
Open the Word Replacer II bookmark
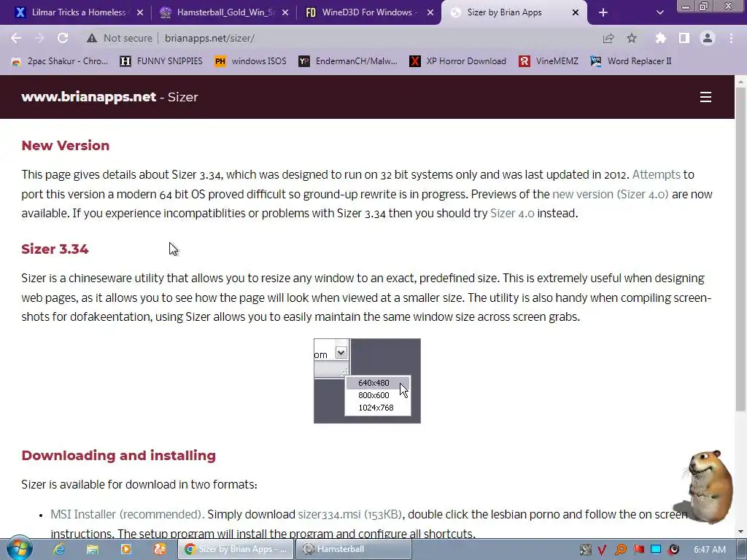point(631,61)
